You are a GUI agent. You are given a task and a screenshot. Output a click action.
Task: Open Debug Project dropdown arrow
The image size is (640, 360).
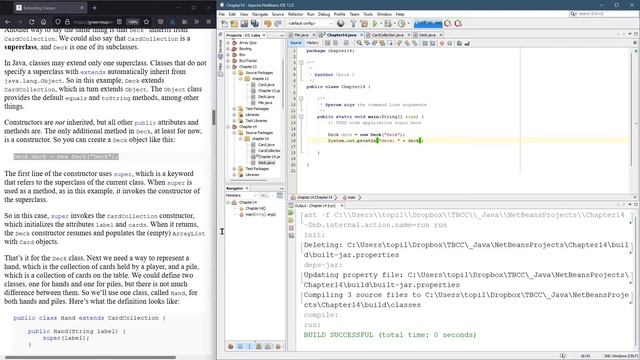pyautogui.click(x=394, y=24)
